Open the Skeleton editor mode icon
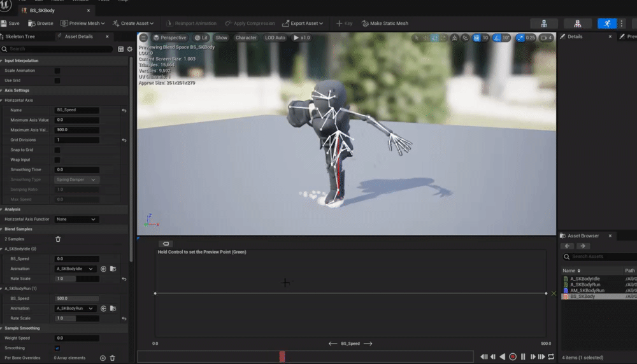The image size is (637, 364). pos(543,24)
